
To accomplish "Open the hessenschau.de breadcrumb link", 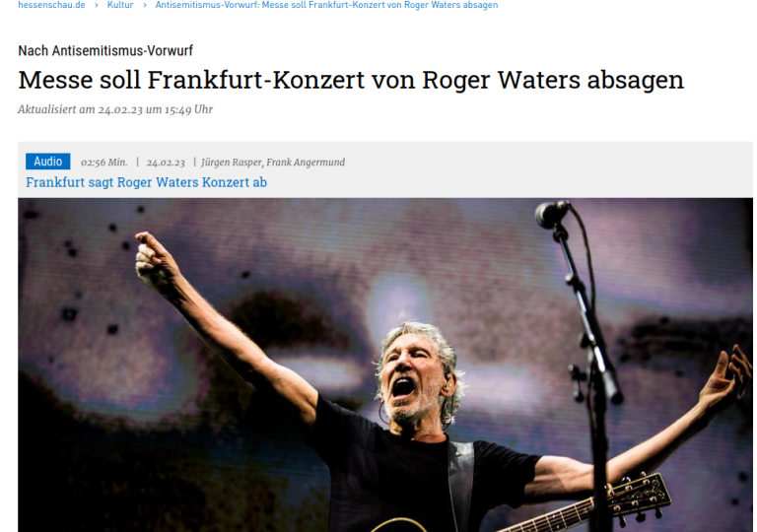I will 51,5.
